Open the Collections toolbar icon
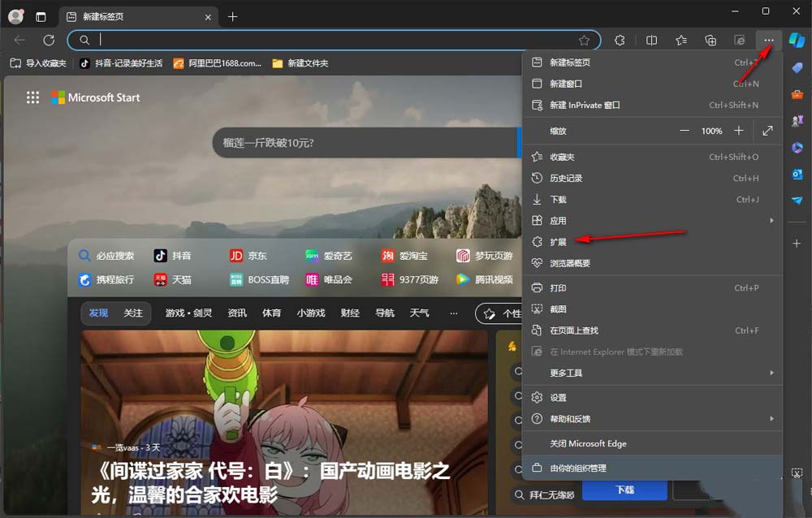The height and width of the screenshot is (518, 812). point(710,40)
